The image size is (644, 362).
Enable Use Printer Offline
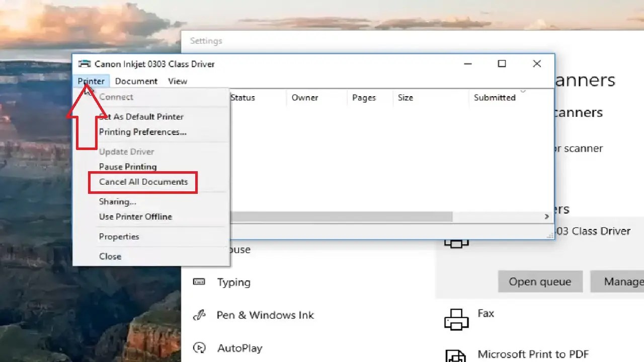[135, 216]
